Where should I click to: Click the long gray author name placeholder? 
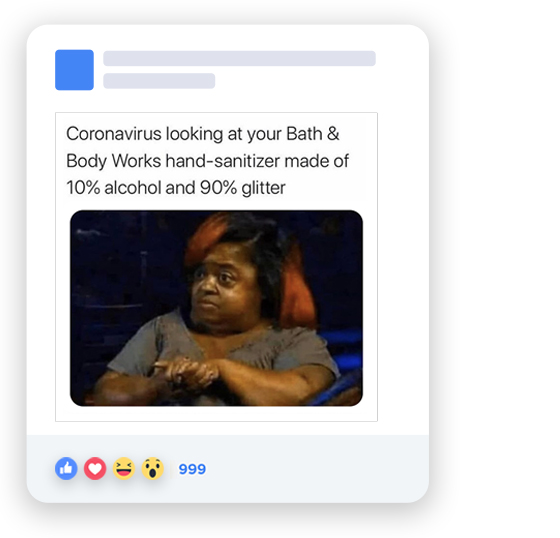point(239,58)
